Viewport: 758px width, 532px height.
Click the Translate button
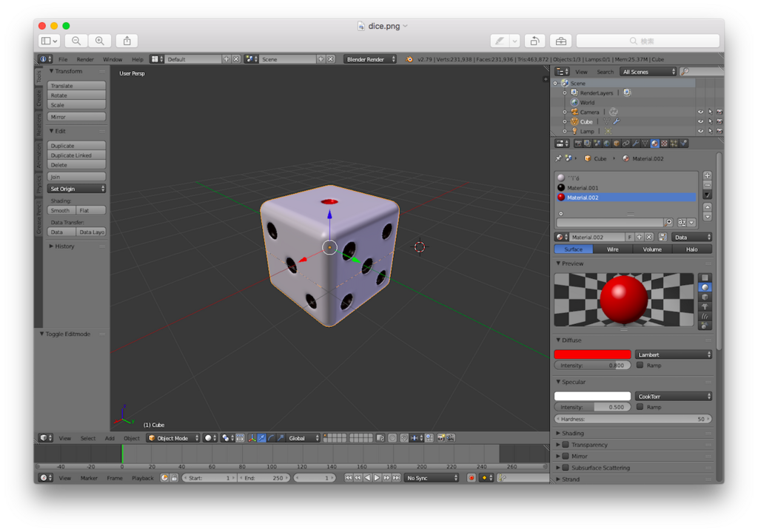tap(76, 86)
